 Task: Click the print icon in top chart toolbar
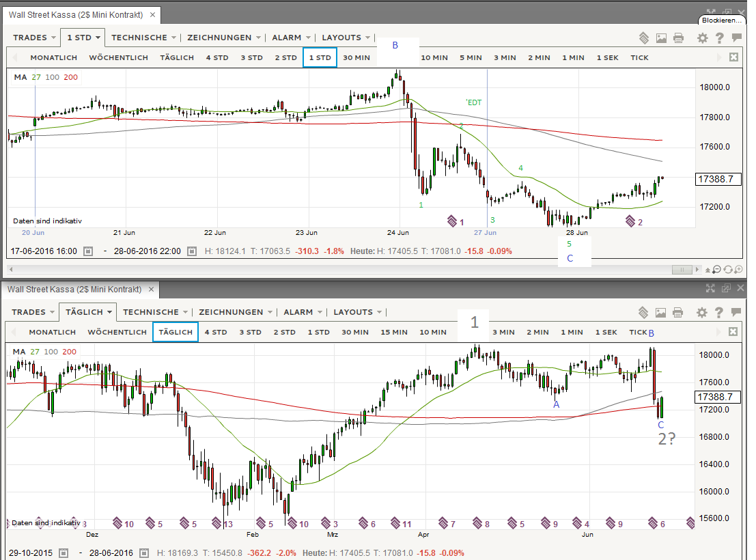[678, 38]
